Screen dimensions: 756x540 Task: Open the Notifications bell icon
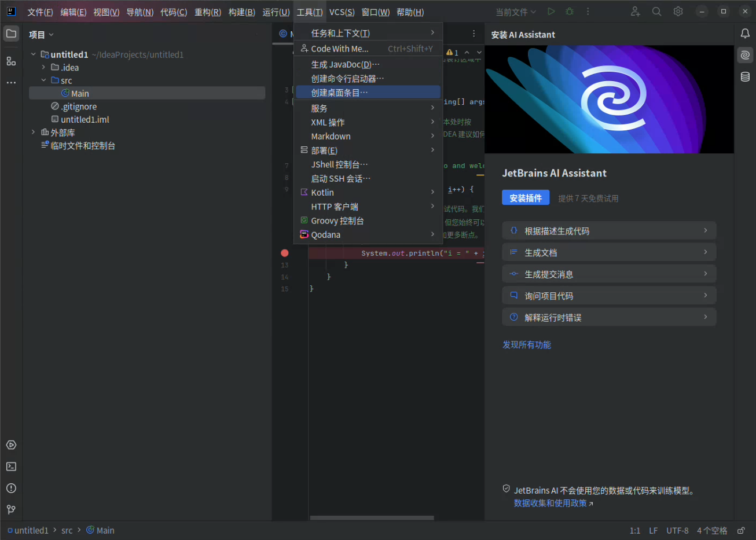pyautogui.click(x=745, y=34)
